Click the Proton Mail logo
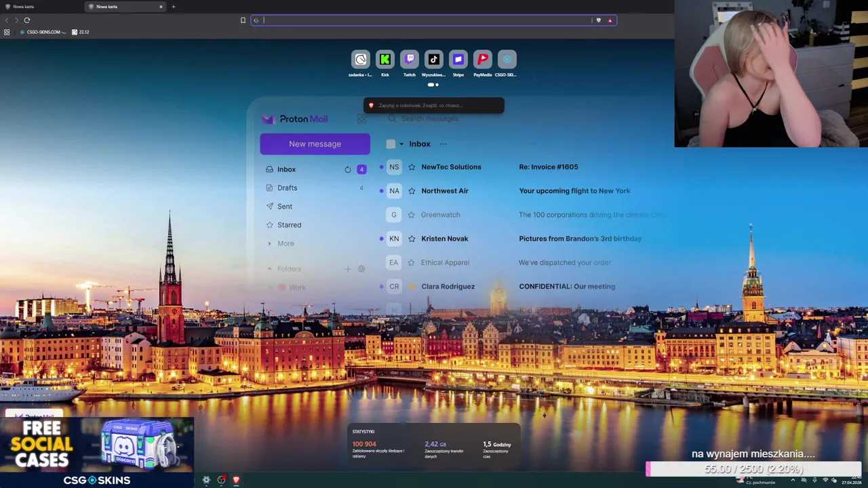This screenshot has height=488, width=868. pyautogui.click(x=295, y=119)
